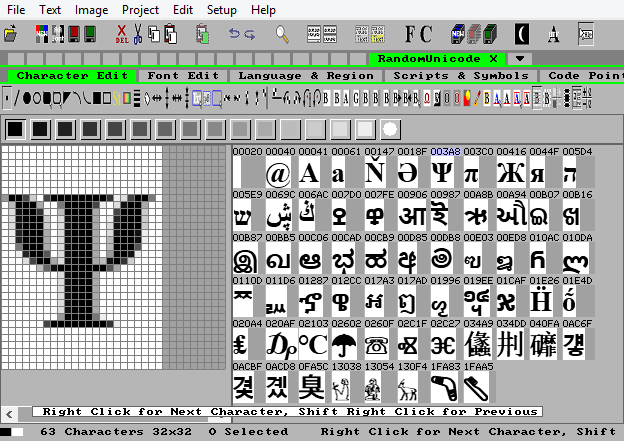624x441 pixels.
Task: Switch to Scripts & Symbols tab
Action: (461, 76)
